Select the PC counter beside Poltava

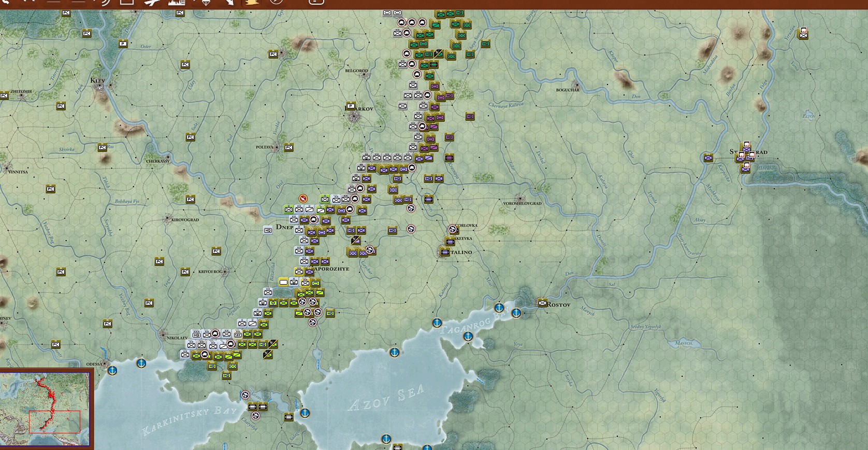288,147
